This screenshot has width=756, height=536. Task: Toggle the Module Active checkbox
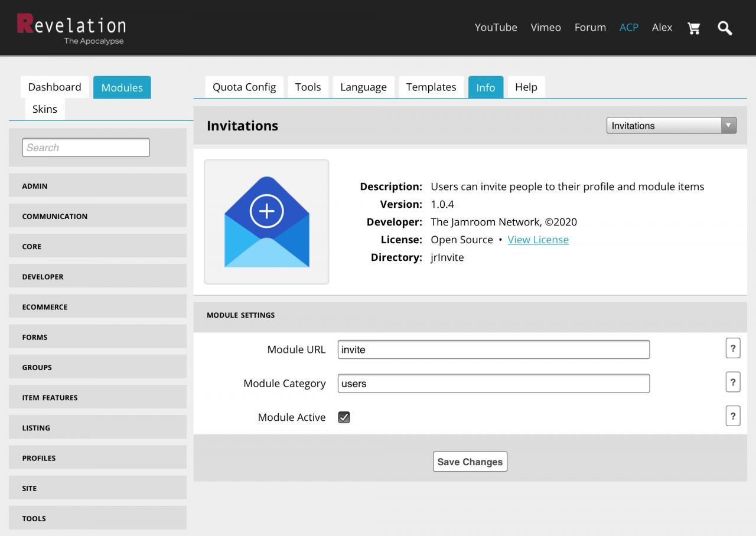pyautogui.click(x=344, y=417)
